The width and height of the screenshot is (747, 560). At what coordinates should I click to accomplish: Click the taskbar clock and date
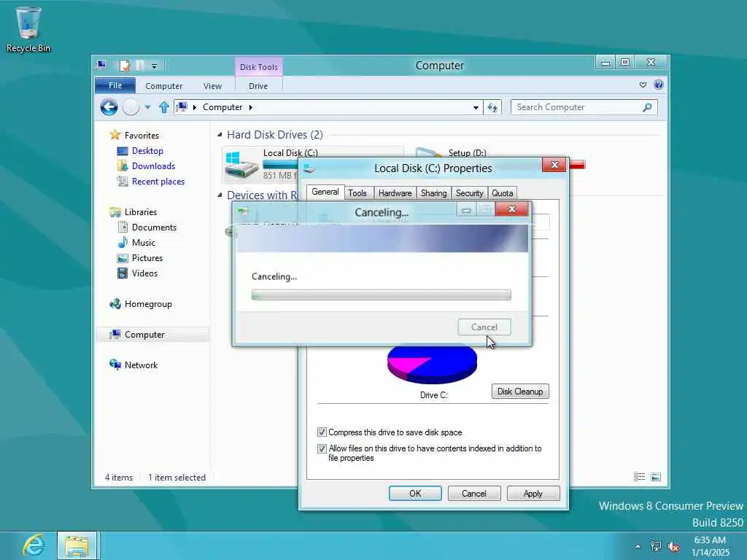[710, 546]
